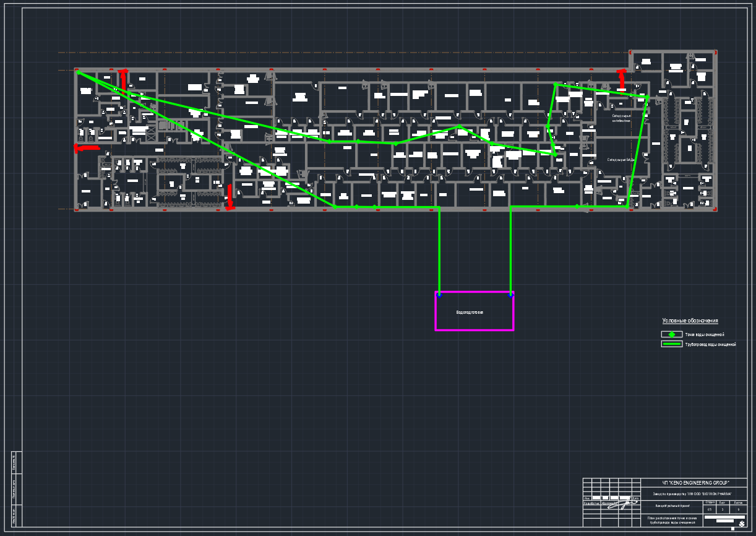
Task: Click the red down arrow on the bottom wall
Action: pos(230,197)
